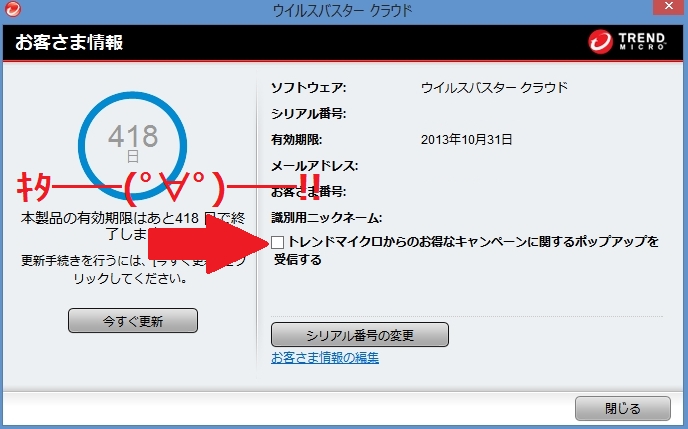Click the expiry date 2013年10月31日
The image size is (688, 429).
coord(466,139)
